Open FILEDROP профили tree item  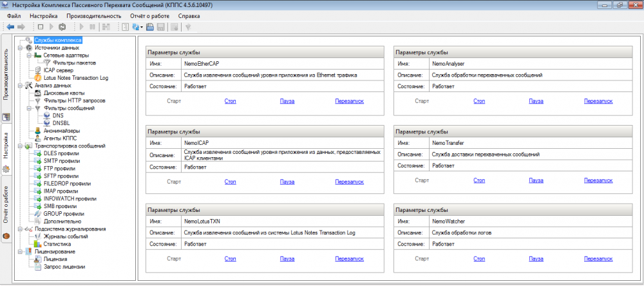[67, 184]
